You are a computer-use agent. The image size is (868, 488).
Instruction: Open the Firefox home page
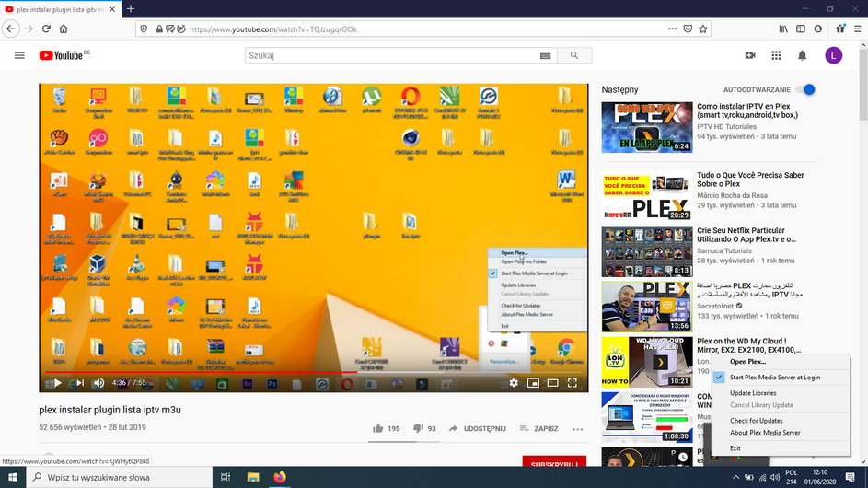point(64,29)
